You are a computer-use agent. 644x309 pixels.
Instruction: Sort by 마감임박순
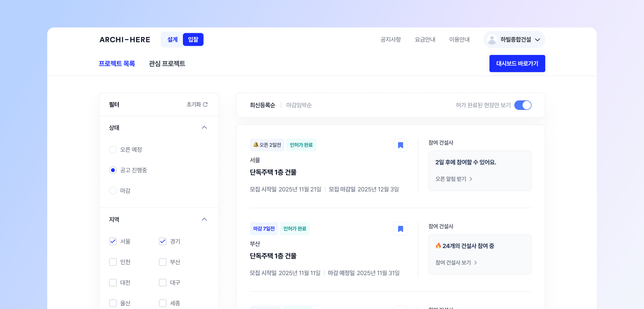click(299, 105)
